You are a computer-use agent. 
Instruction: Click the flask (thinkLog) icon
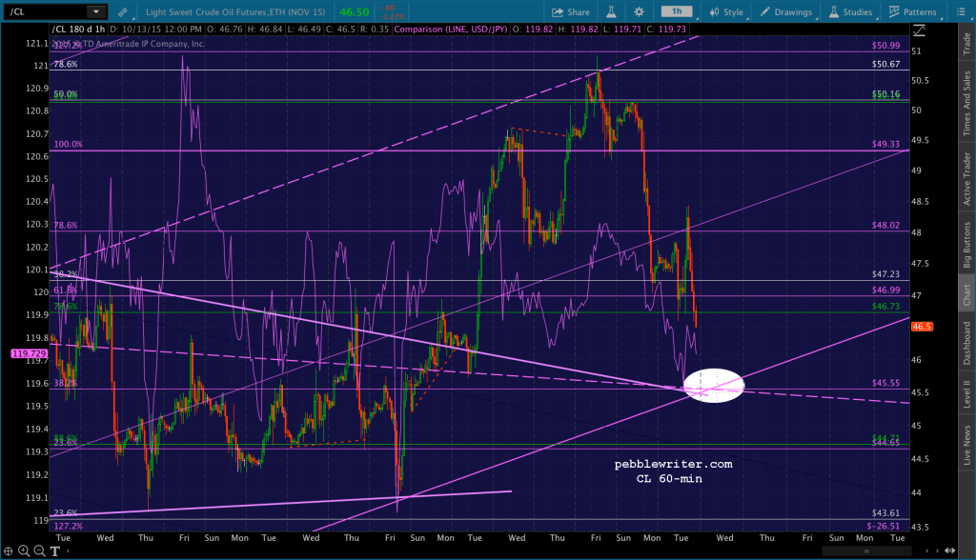(x=611, y=11)
